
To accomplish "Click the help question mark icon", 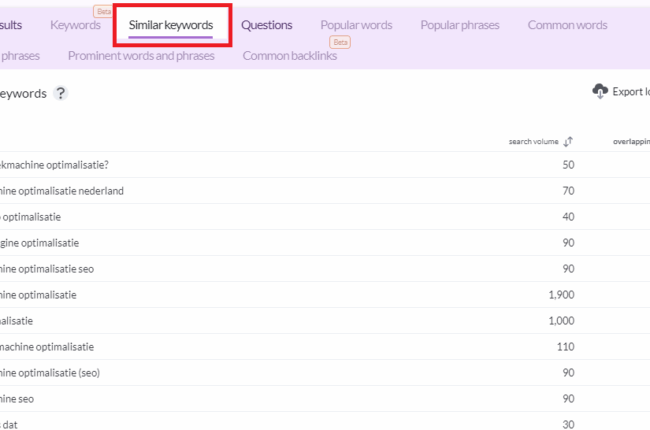I will tap(61, 93).
